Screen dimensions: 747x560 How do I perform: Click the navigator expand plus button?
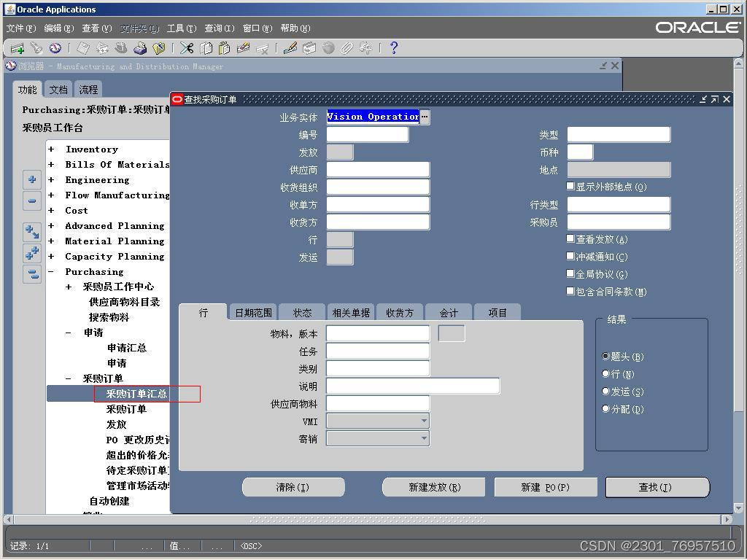point(32,180)
